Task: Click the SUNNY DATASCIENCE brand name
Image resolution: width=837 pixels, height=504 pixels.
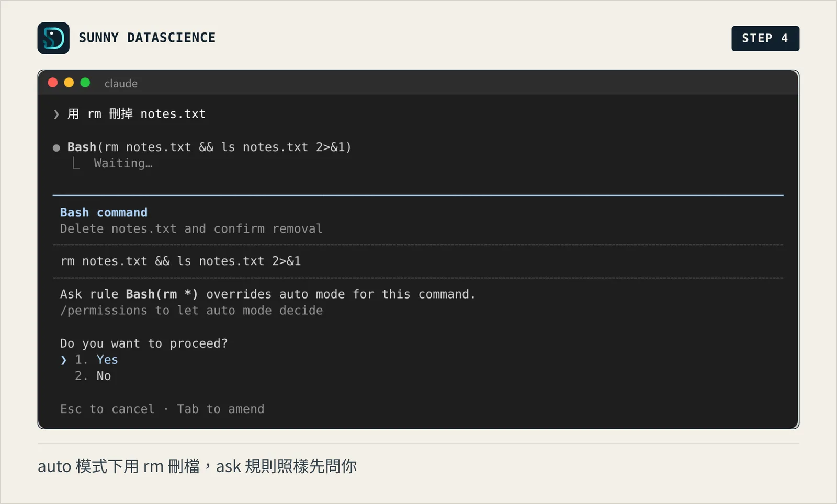Action: [x=147, y=38]
